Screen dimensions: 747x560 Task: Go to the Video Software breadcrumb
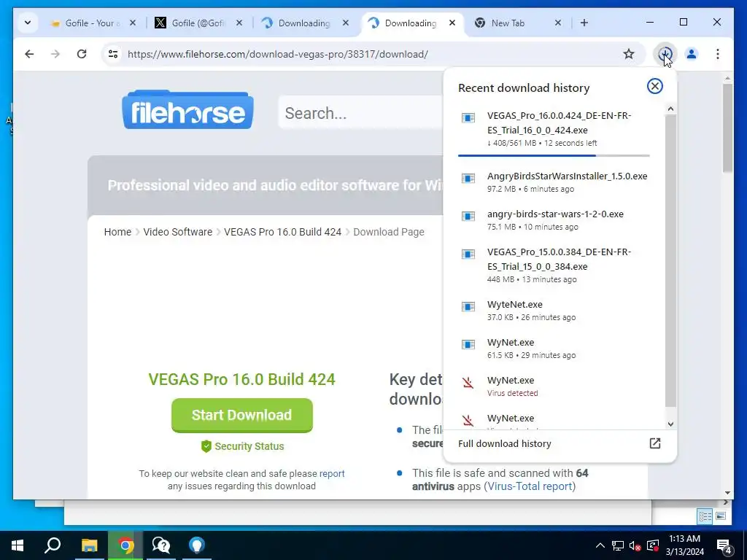point(178,232)
